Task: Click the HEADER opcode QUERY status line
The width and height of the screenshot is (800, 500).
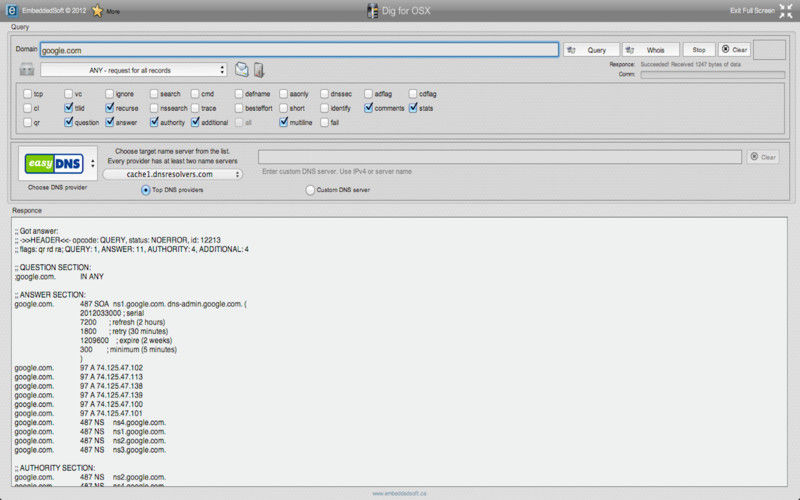Action: [x=117, y=240]
